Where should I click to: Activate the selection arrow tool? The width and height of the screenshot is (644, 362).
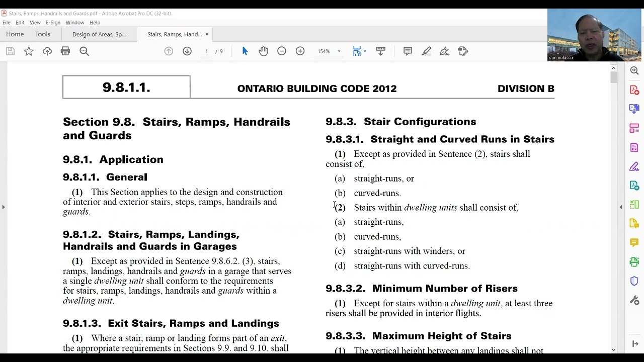pyautogui.click(x=245, y=51)
